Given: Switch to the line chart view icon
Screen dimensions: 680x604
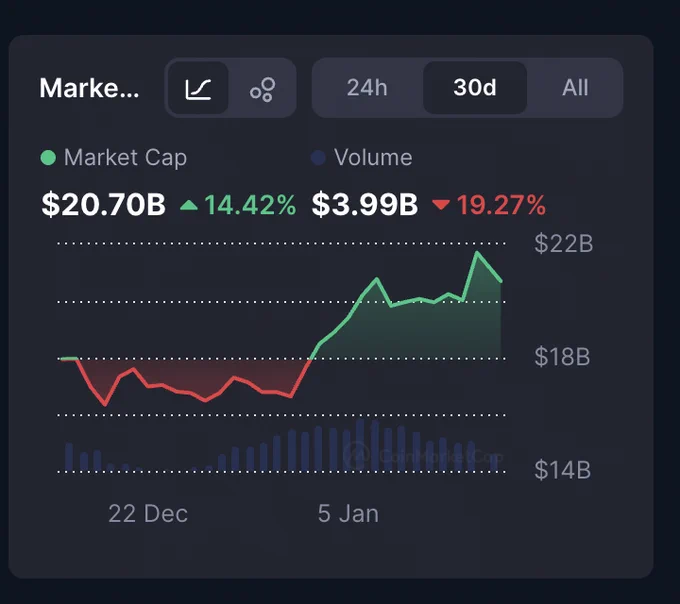Looking at the screenshot, I should pos(198,88).
